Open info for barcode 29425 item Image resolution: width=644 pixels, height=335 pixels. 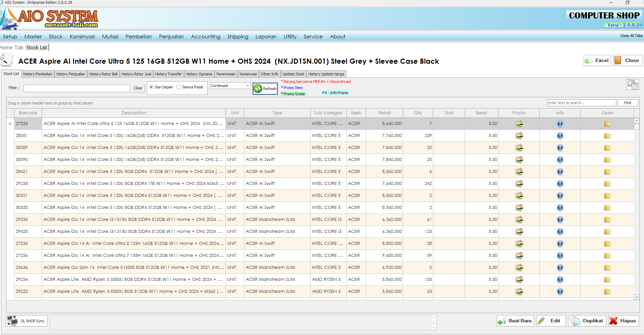(x=560, y=232)
